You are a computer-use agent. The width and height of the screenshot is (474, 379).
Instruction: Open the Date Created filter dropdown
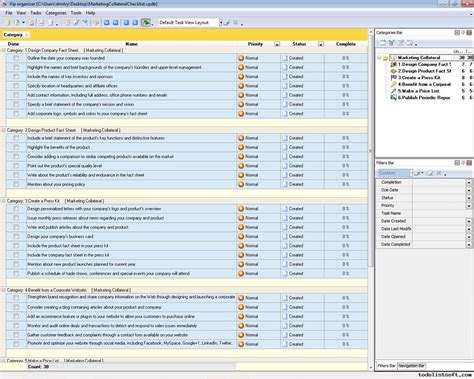469,221
